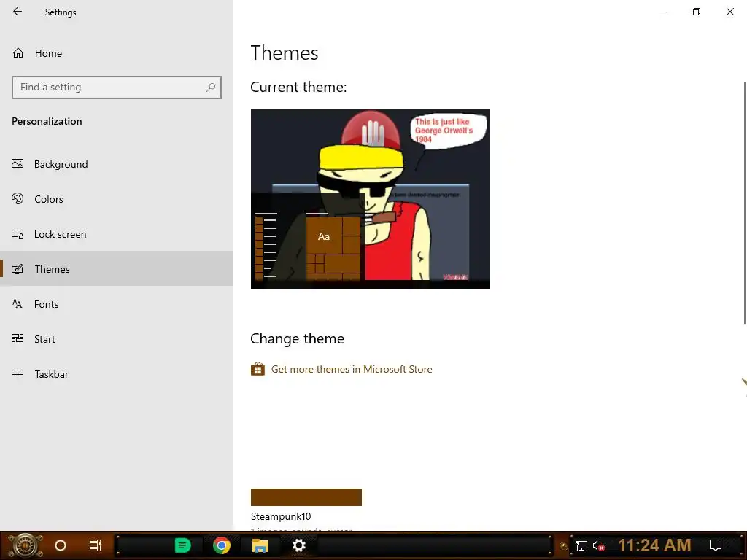Viewport: 747px width, 560px height.
Task: Click the Find a setting search box
Action: click(x=116, y=87)
